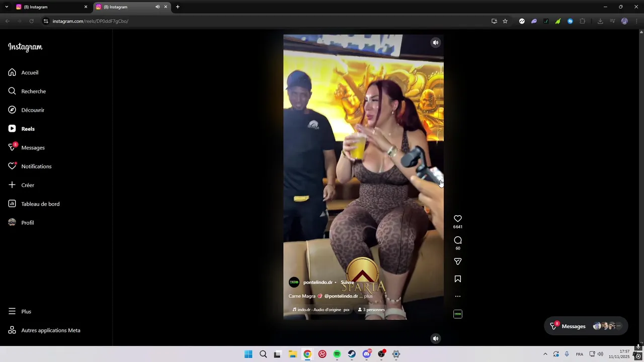This screenshot has height=362, width=644.
Task: Reload the page
Action: pyautogui.click(x=31, y=21)
